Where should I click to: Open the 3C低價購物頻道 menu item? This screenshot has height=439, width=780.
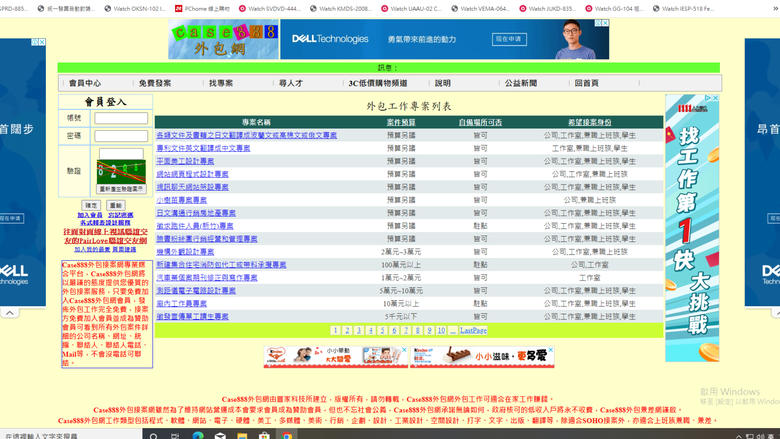click(378, 83)
